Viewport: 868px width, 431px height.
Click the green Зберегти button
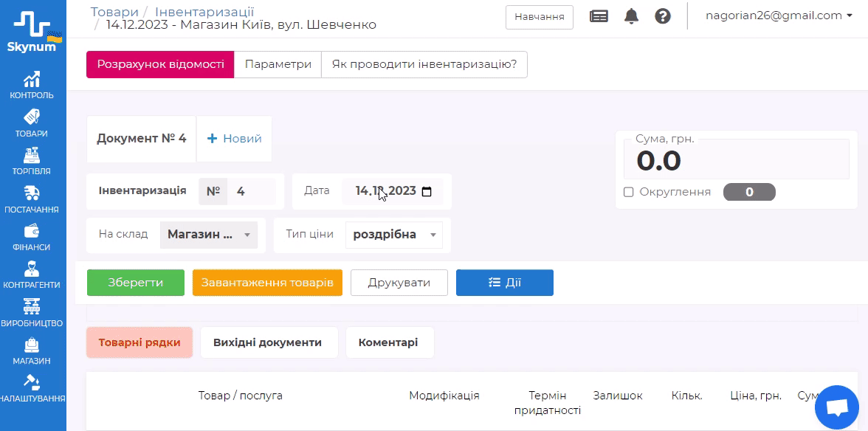coord(136,283)
